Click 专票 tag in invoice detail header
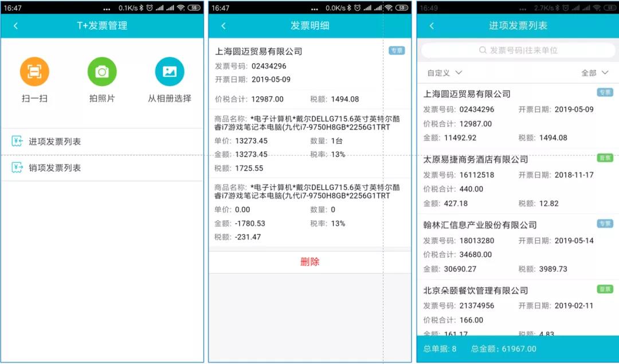This screenshot has width=619, height=364. click(x=397, y=50)
